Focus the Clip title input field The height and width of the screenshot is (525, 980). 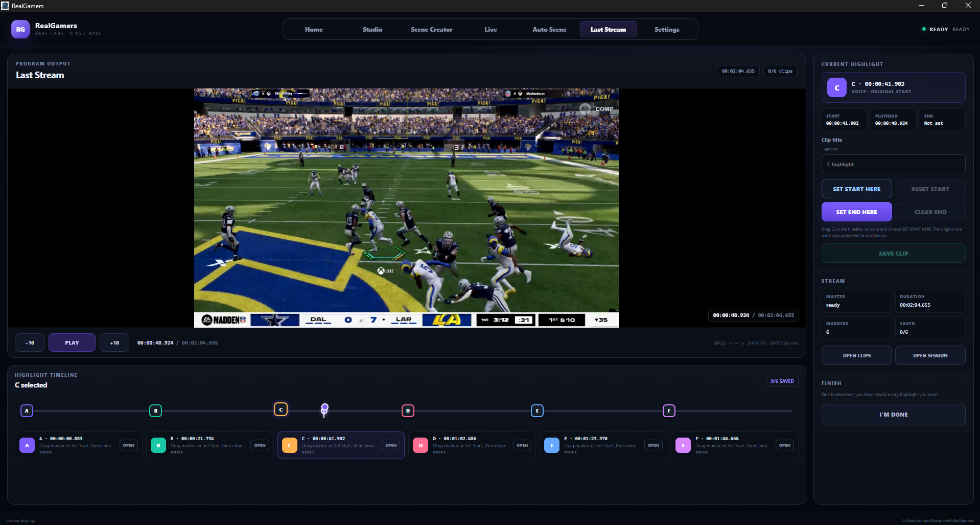click(x=893, y=164)
